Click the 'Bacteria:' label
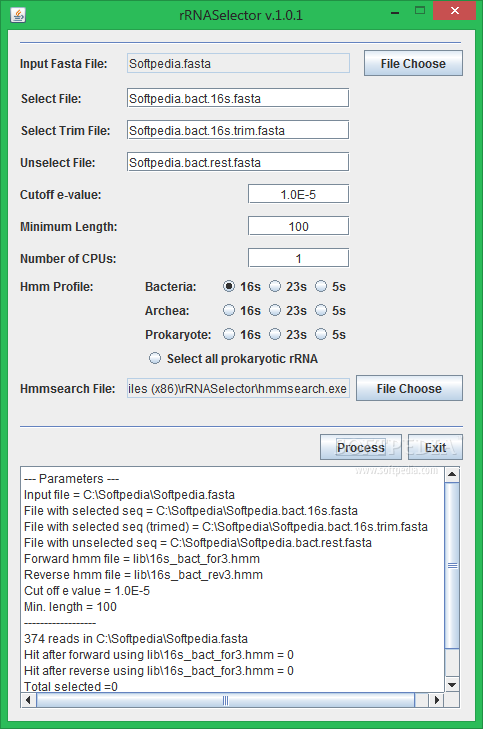483x729 pixels. click(171, 286)
